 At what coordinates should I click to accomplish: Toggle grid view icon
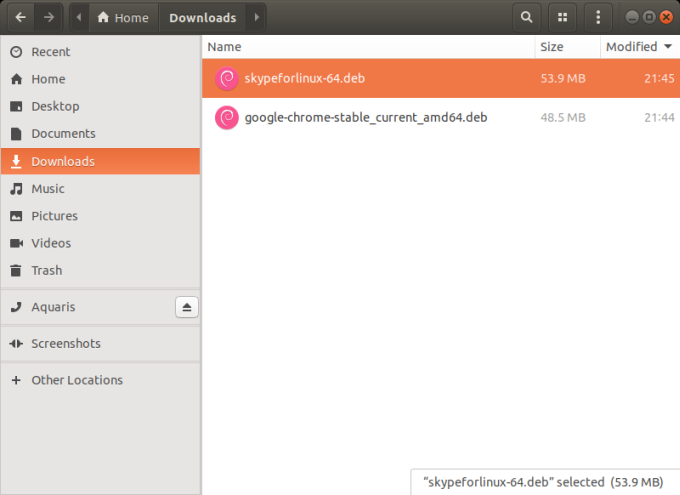tap(562, 17)
